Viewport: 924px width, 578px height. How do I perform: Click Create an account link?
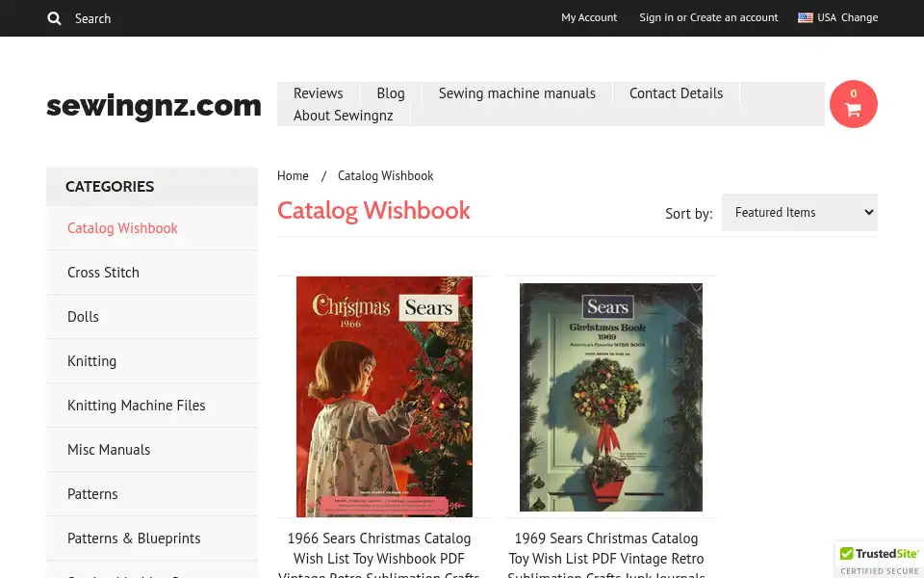(x=733, y=17)
